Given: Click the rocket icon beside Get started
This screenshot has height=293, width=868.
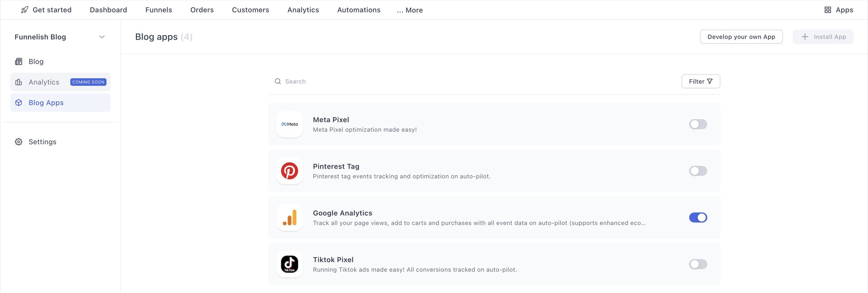Looking at the screenshot, I should 25,10.
